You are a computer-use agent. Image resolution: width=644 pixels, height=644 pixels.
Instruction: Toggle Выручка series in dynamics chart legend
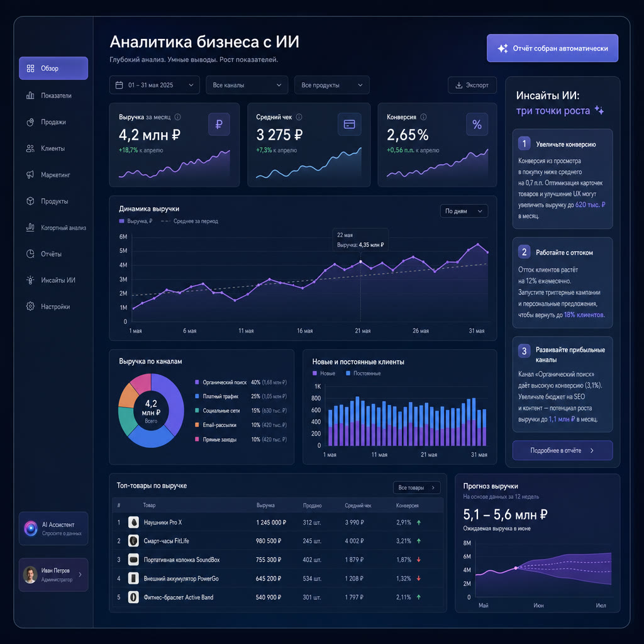[136, 221]
